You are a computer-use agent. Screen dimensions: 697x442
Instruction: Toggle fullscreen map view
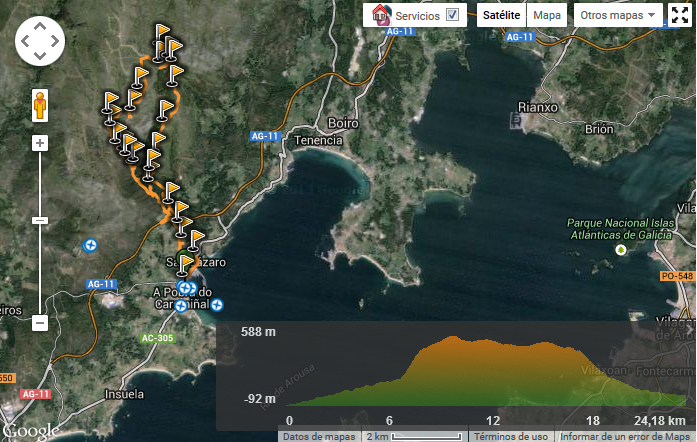point(680,15)
